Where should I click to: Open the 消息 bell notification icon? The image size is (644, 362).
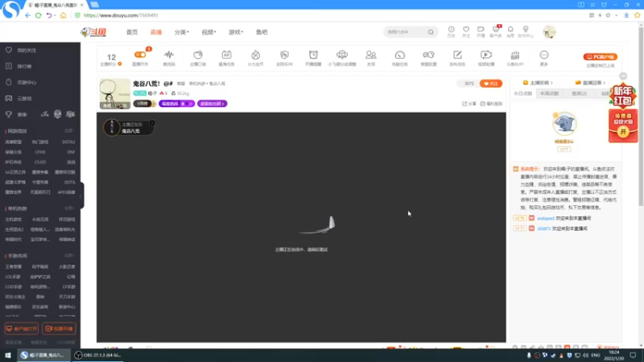[510, 30]
